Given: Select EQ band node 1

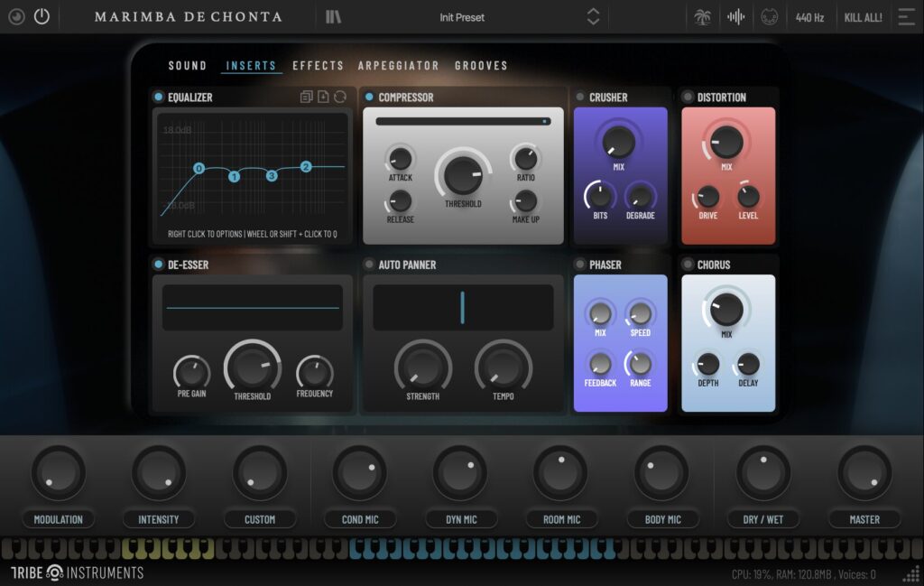Looking at the screenshot, I should coord(234,176).
